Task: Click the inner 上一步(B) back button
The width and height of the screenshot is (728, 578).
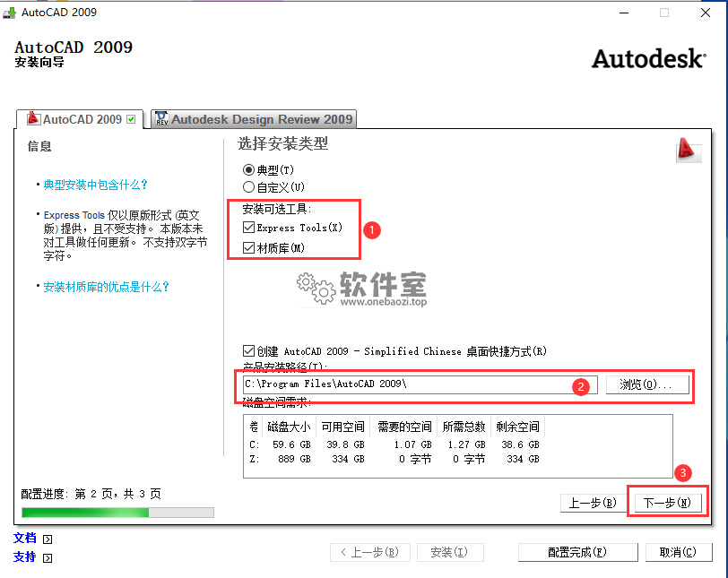Action: (593, 503)
